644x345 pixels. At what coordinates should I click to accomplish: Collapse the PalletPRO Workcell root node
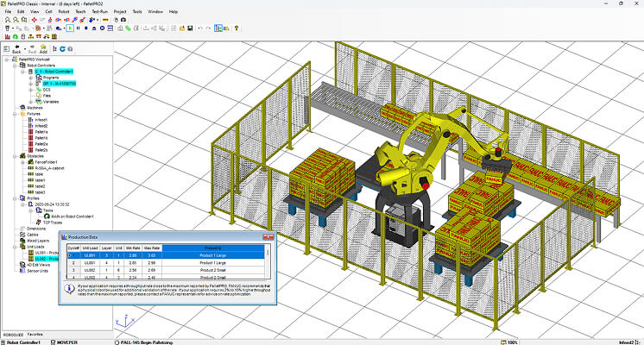(x=7, y=60)
